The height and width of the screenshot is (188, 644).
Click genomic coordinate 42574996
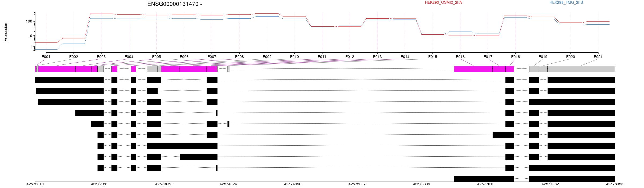click(x=293, y=184)
